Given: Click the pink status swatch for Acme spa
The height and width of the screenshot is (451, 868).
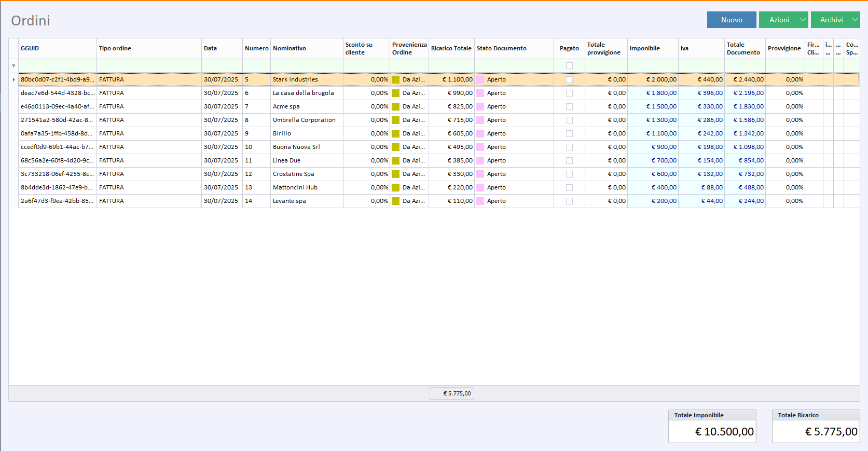Looking at the screenshot, I should 480,106.
